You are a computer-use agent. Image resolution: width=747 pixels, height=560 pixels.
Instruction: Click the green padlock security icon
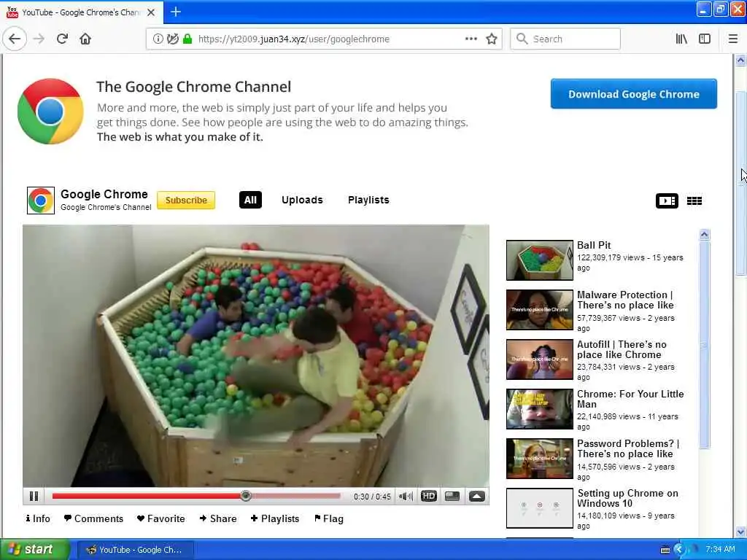tap(187, 39)
